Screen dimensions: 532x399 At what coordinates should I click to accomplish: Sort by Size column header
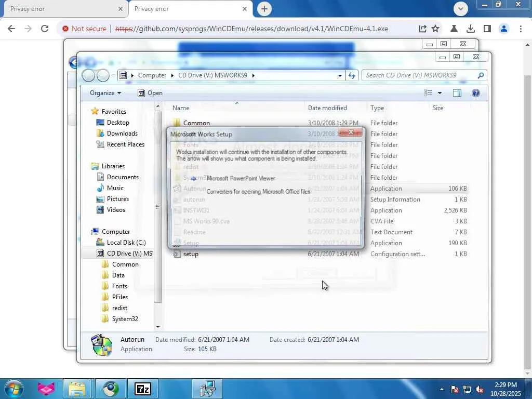(x=437, y=108)
